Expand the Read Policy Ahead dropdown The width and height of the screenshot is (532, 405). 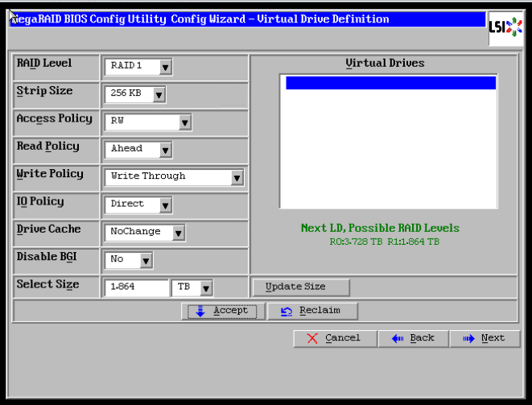tap(165, 151)
